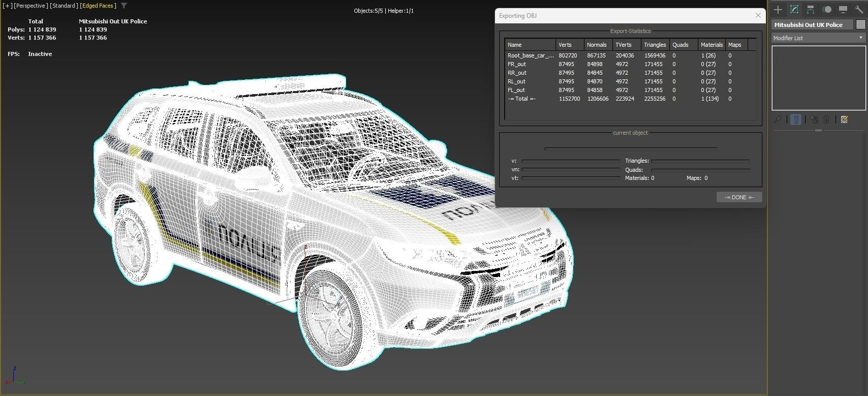The width and height of the screenshot is (868, 396).
Task: Click the TVerts column header
Action: [627, 45]
